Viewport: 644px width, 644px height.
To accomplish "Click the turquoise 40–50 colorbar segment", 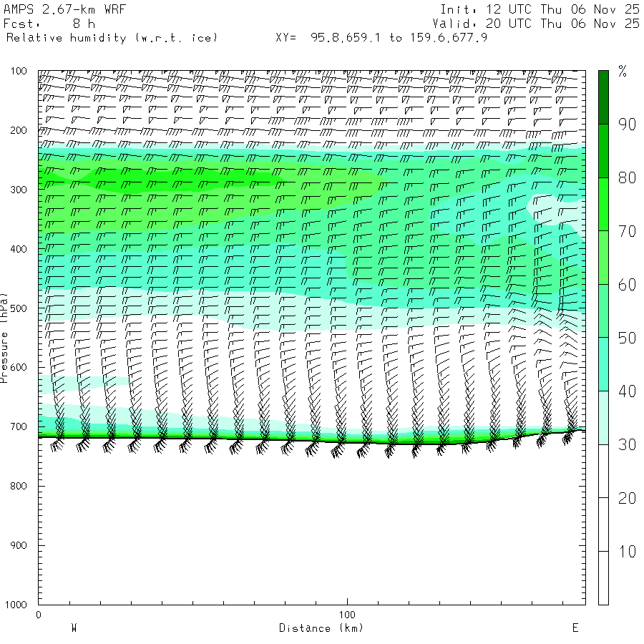I will [x=603, y=364].
